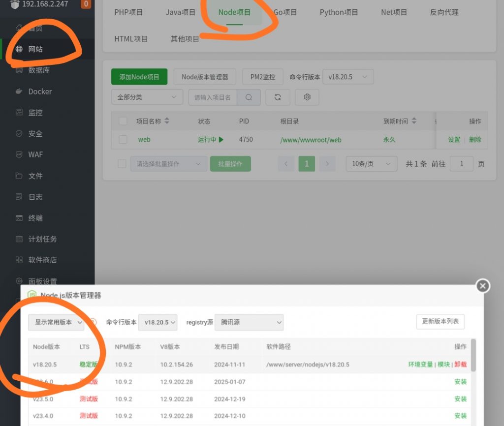
Task: Check the select-all checkbox in table header
Action: click(123, 121)
